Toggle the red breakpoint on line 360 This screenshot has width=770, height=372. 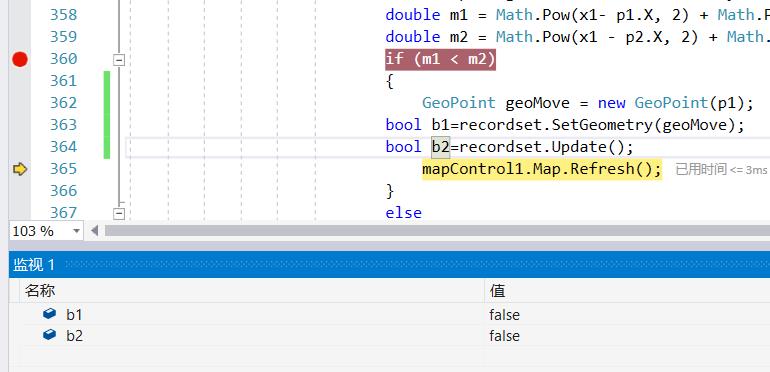pyautogui.click(x=20, y=59)
